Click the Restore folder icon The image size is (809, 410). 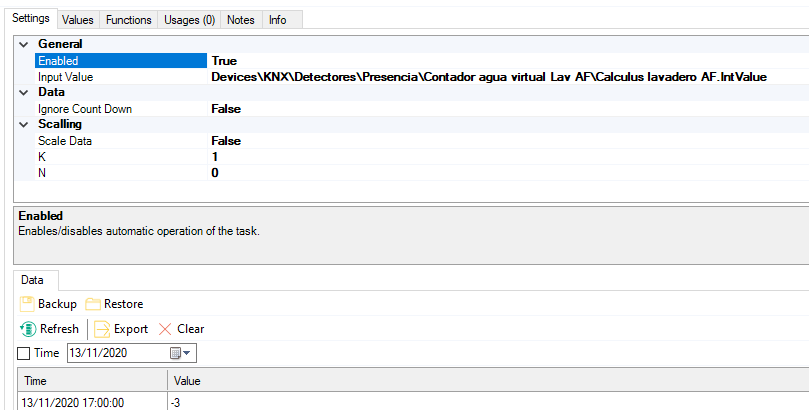[x=93, y=304]
